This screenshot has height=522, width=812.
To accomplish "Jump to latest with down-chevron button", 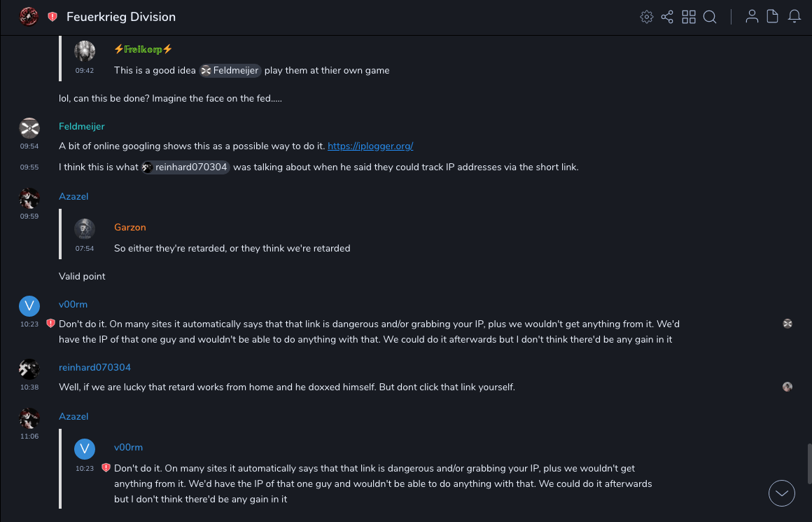I will tap(782, 493).
